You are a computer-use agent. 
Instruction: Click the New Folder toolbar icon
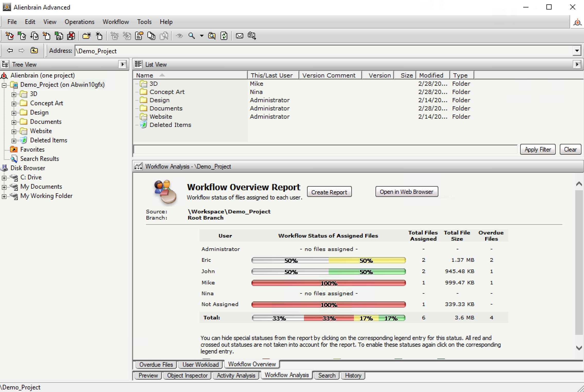pos(86,36)
